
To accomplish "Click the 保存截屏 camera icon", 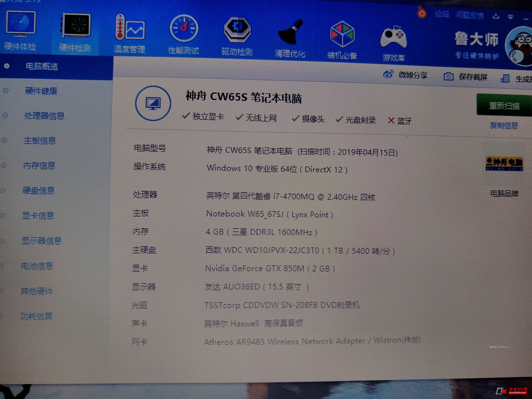I will tap(449, 76).
